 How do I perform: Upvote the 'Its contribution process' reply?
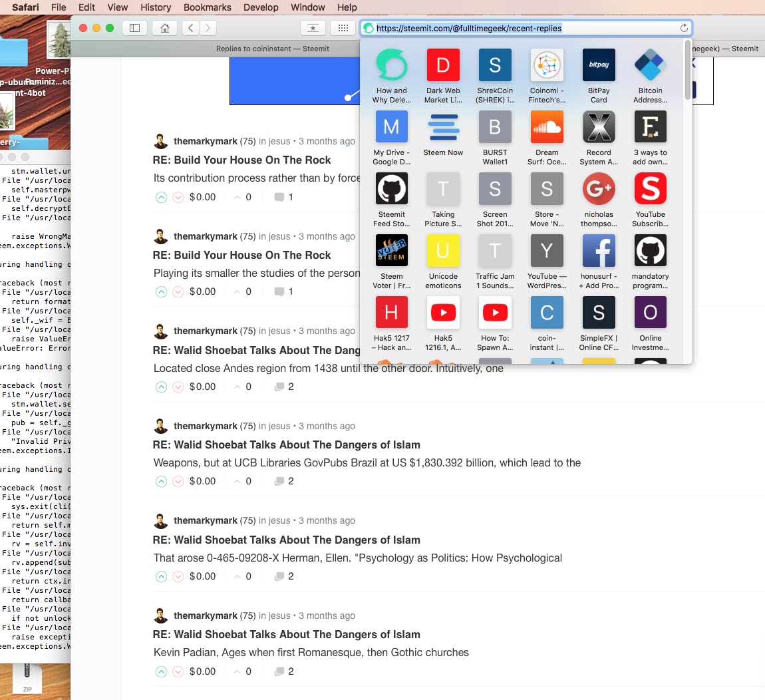161,197
